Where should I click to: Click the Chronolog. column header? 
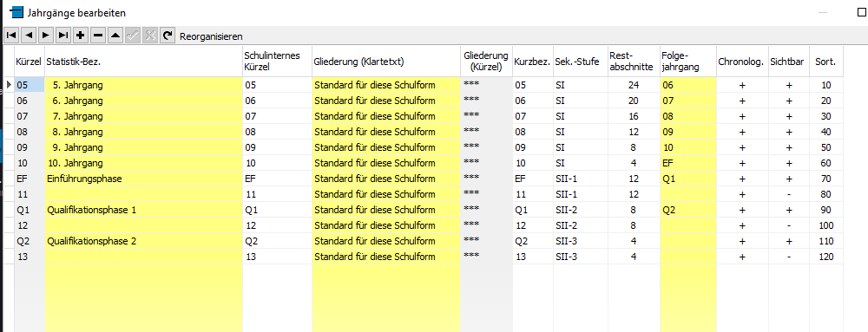(x=742, y=62)
